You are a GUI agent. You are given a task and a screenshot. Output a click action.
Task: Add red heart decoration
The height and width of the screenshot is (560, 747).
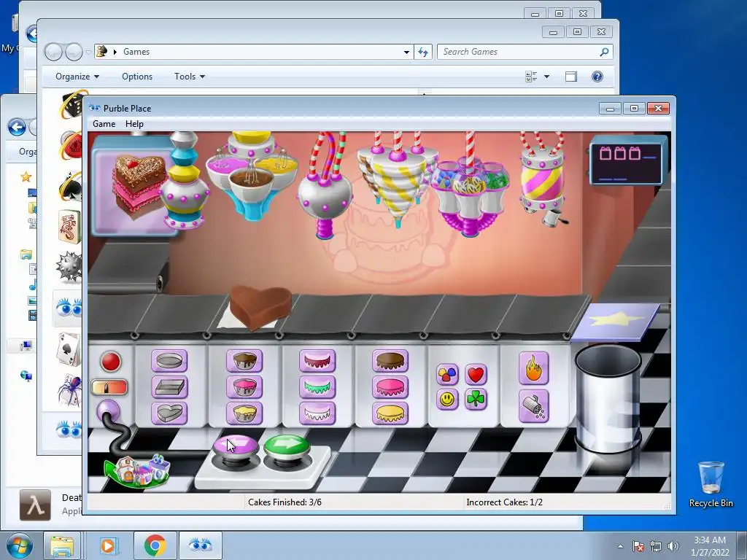(476, 375)
